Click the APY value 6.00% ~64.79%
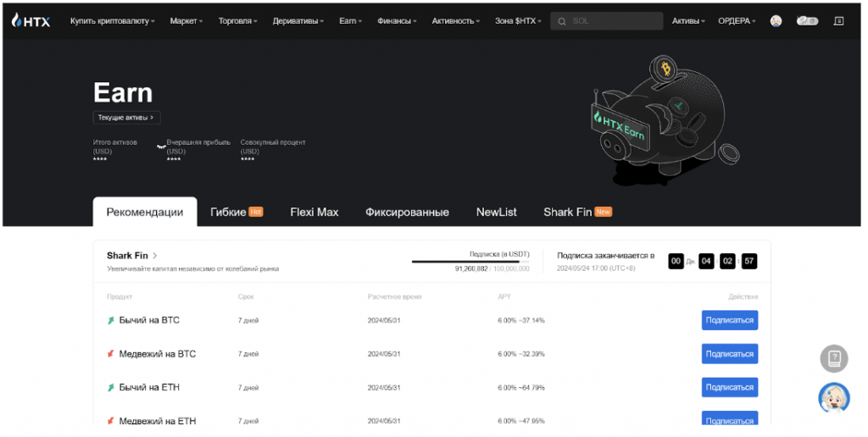This screenshot has width=868, height=437. click(x=521, y=388)
